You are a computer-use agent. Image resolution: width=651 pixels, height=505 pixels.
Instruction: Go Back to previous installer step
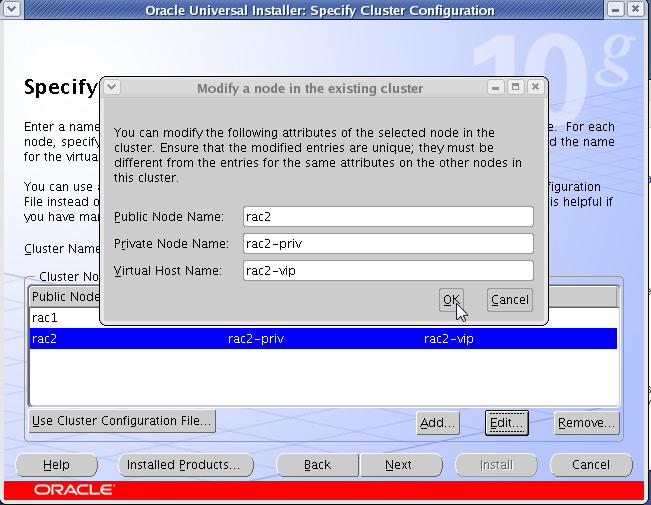pyautogui.click(x=317, y=465)
